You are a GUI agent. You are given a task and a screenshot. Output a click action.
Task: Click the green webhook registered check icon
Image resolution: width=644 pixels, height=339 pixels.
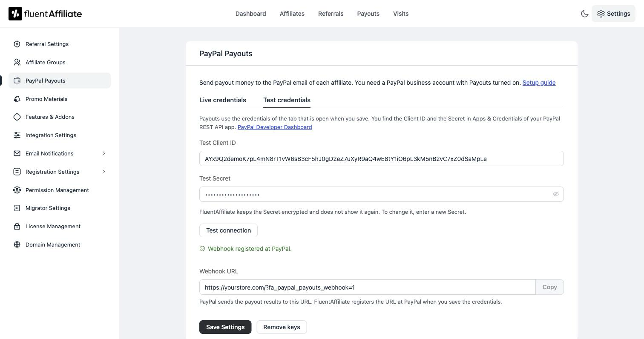[202, 249]
